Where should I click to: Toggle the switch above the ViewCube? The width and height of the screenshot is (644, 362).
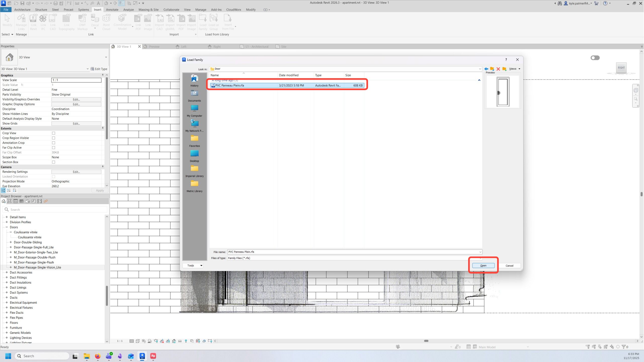595,58
